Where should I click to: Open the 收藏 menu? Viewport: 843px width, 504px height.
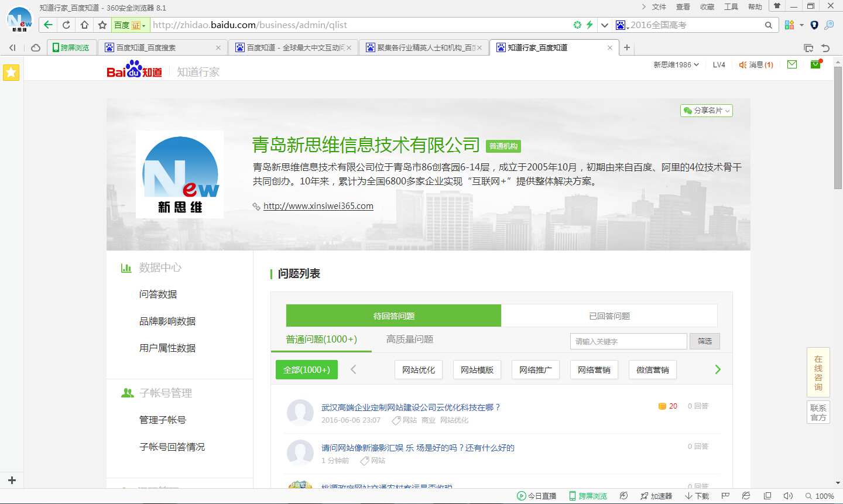(707, 7)
